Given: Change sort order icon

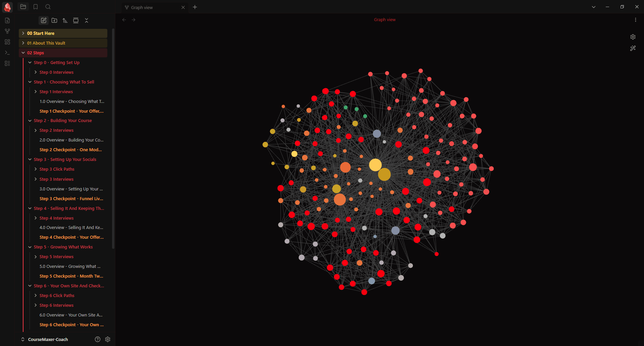Looking at the screenshot, I should (x=65, y=20).
